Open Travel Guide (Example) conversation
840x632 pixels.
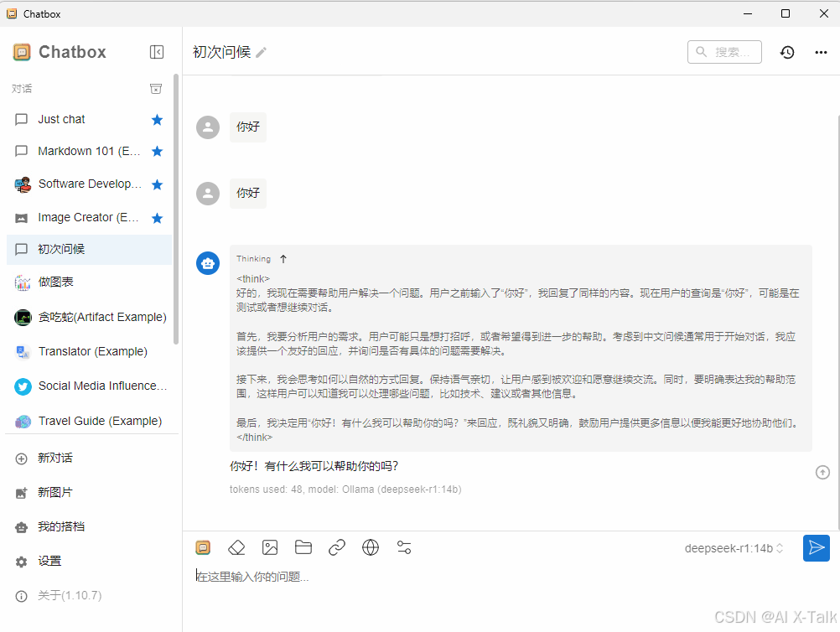(x=89, y=421)
